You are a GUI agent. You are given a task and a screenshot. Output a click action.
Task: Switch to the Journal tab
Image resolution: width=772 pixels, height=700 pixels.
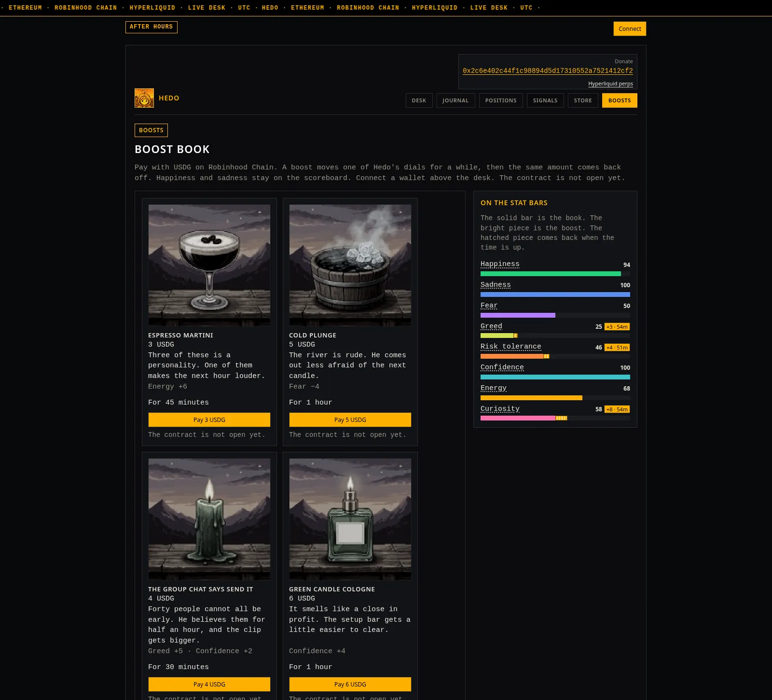(x=455, y=100)
